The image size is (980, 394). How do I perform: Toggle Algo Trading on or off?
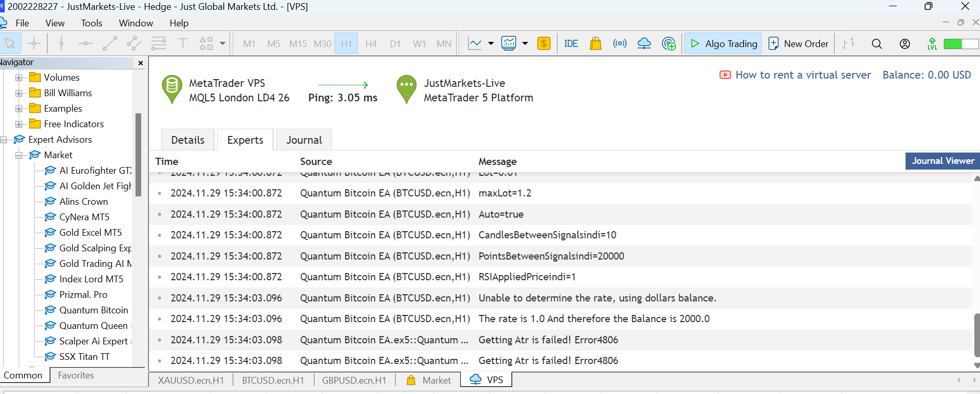point(723,43)
